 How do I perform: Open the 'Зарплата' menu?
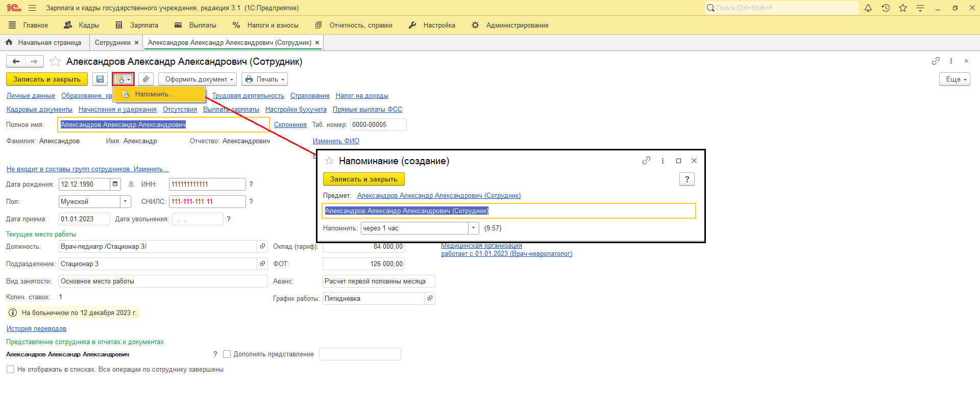click(x=137, y=25)
